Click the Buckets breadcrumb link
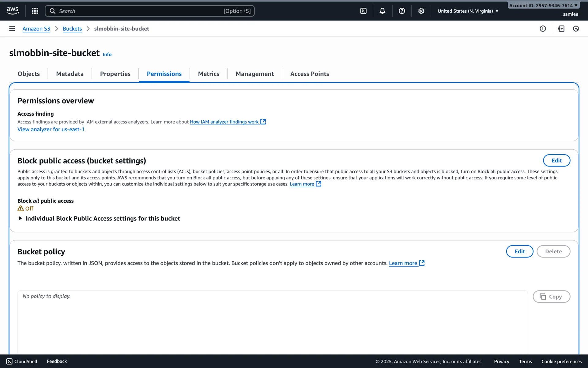This screenshot has width=588, height=368. coord(72,29)
